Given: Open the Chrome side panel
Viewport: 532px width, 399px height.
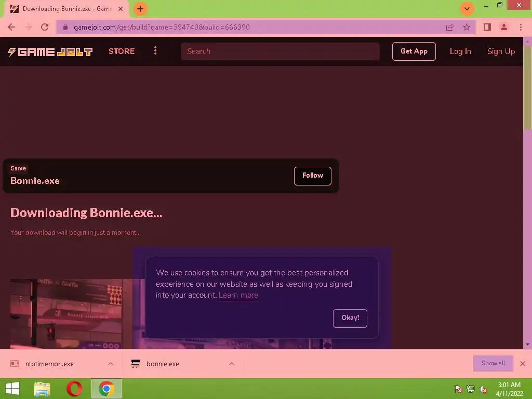Looking at the screenshot, I should point(487,27).
